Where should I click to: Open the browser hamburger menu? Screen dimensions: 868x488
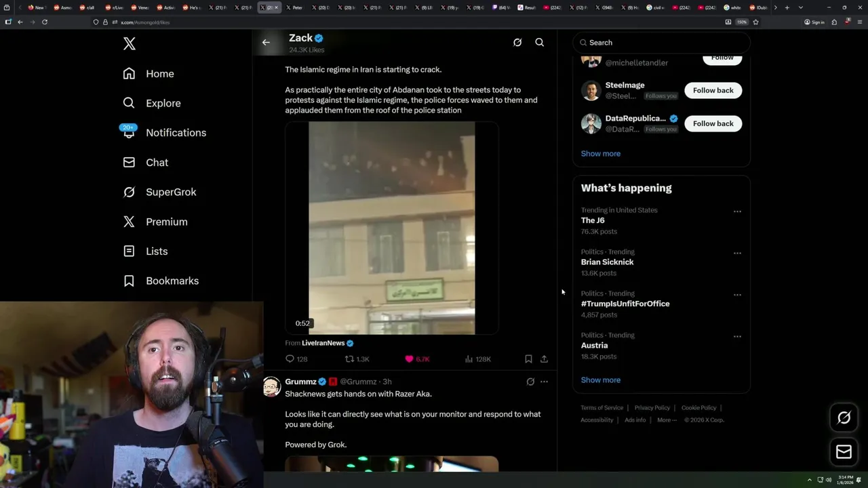(x=859, y=22)
